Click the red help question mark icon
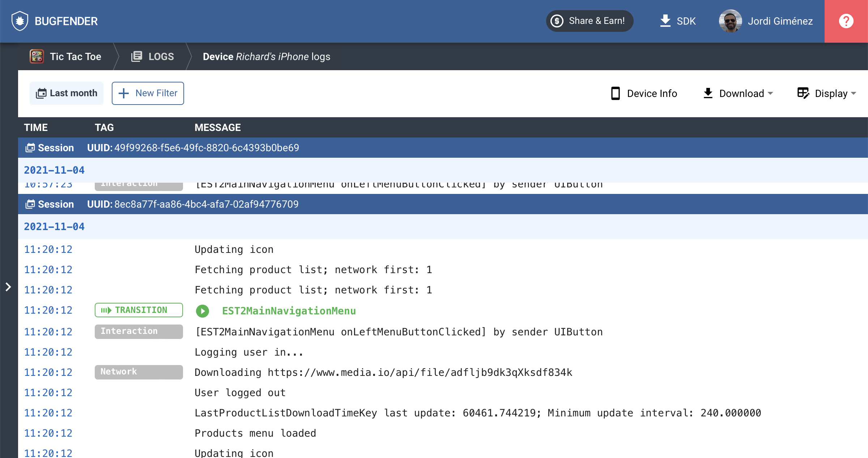 click(846, 21)
